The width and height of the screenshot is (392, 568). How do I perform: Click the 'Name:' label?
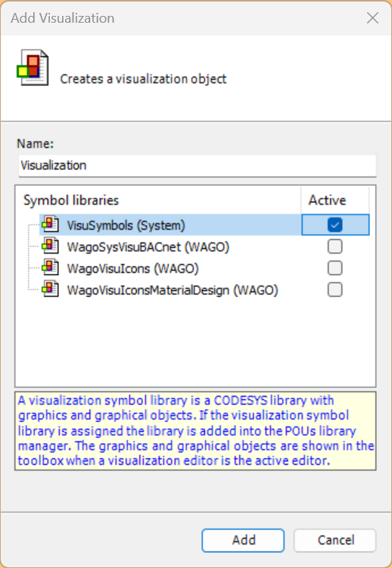click(35, 144)
